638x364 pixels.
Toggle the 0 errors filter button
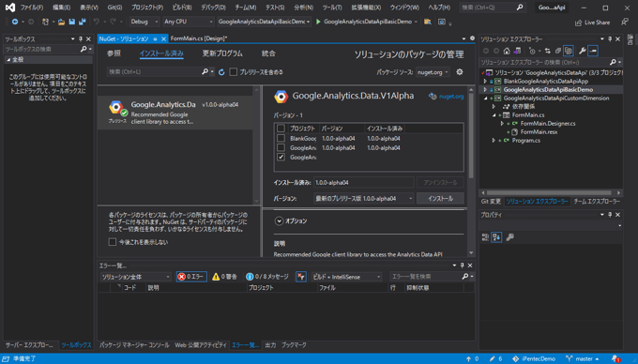pyautogui.click(x=191, y=277)
